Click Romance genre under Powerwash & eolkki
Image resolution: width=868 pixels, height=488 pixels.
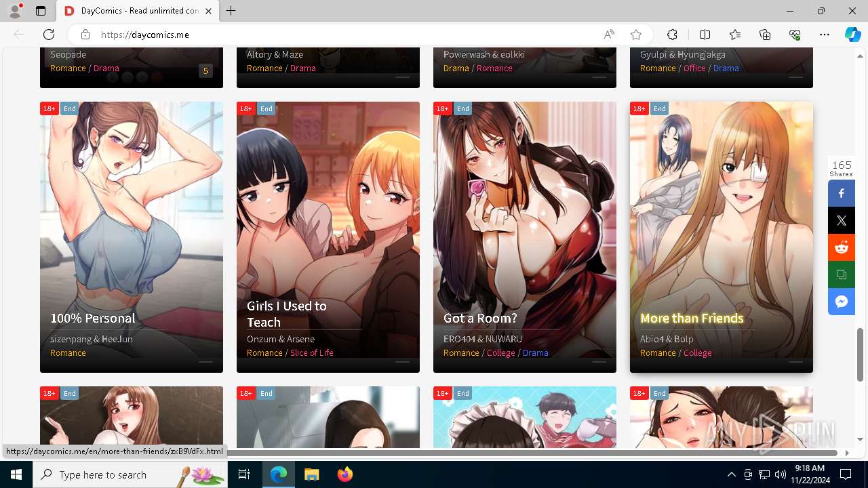[494, 68]
